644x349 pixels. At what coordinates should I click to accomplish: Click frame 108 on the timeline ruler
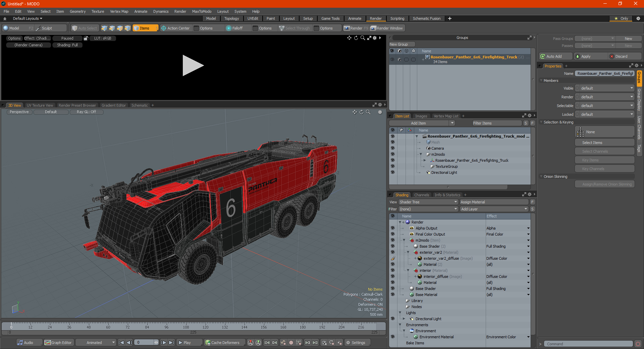click(x=186, y=327)
